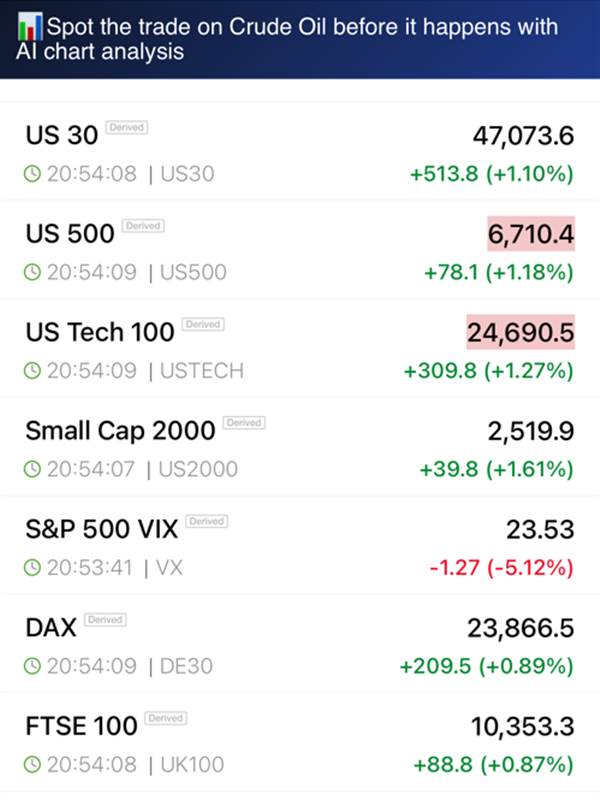Click the Derived badge next to DAX

pyautogui.click(x=105, y=620)
